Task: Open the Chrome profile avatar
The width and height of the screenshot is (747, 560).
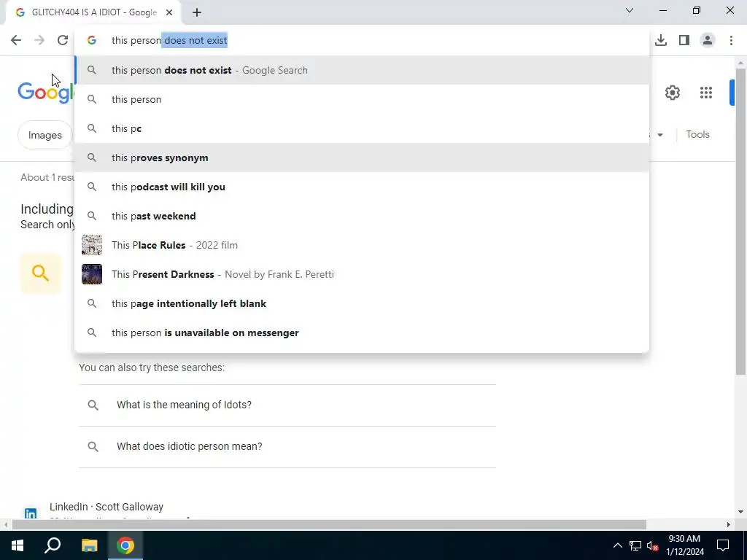Action: point(708,40)
